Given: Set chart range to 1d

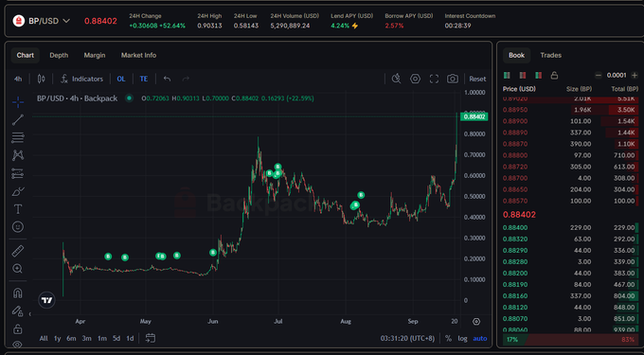Looking at the screenshot, I should click(130, 339).
